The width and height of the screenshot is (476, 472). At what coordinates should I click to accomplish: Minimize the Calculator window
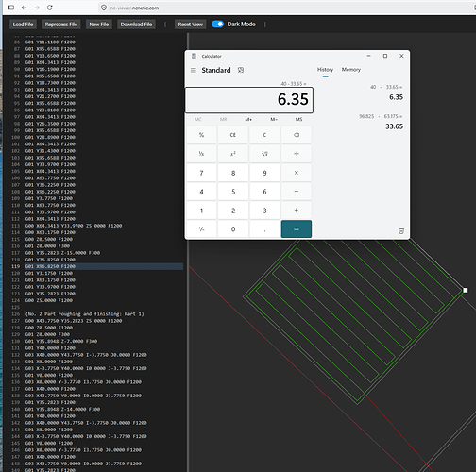click(368, 56)
